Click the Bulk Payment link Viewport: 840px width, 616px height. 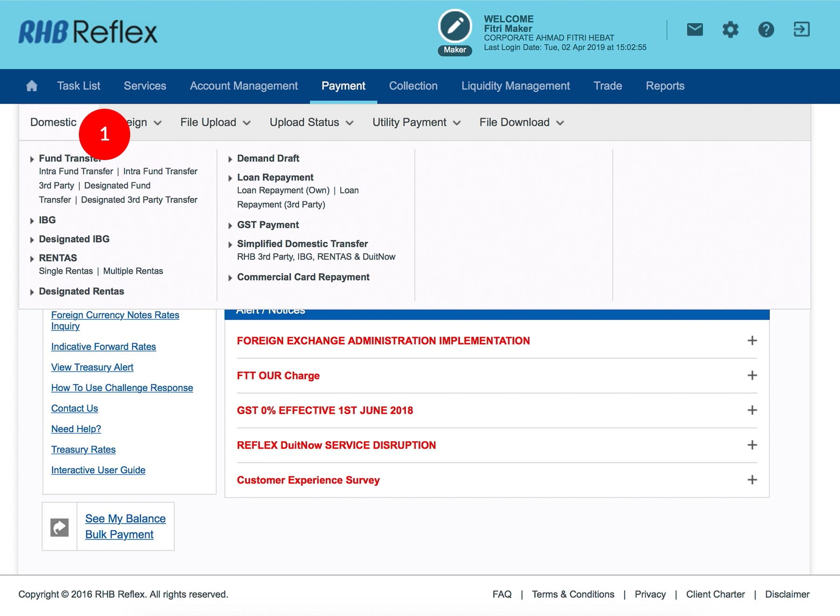tap(119, 534)
